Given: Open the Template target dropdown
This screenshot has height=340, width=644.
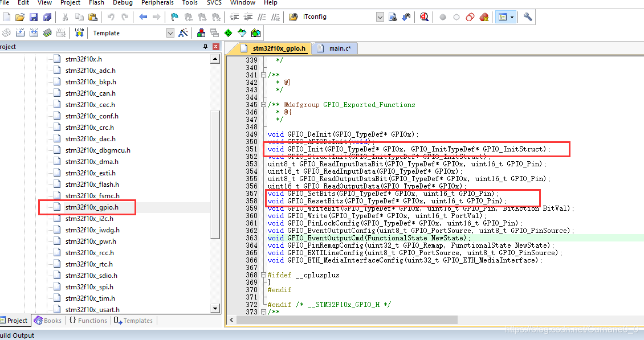Looking at the screenshot, I should (x=170, y=33).
